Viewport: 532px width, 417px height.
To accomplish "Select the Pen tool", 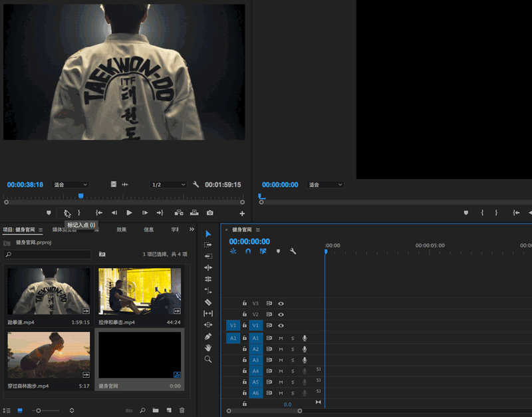I will pyautogui.click(x=208, y=337).
